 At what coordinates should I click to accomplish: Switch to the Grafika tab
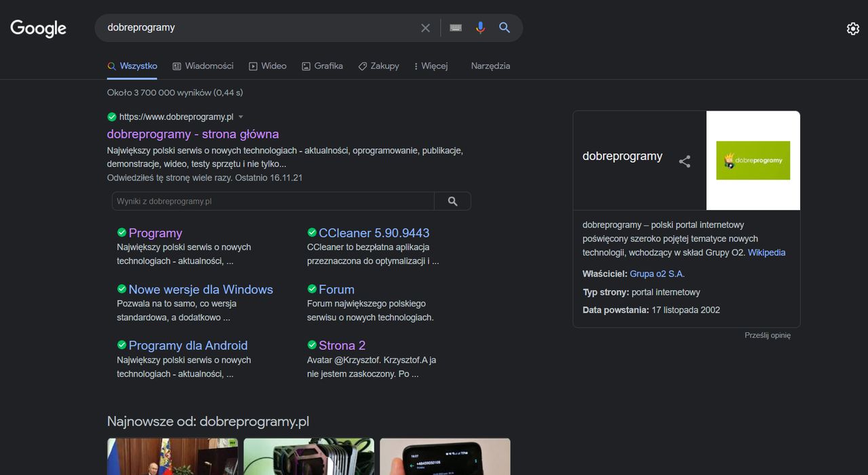(x=322, y=66)
